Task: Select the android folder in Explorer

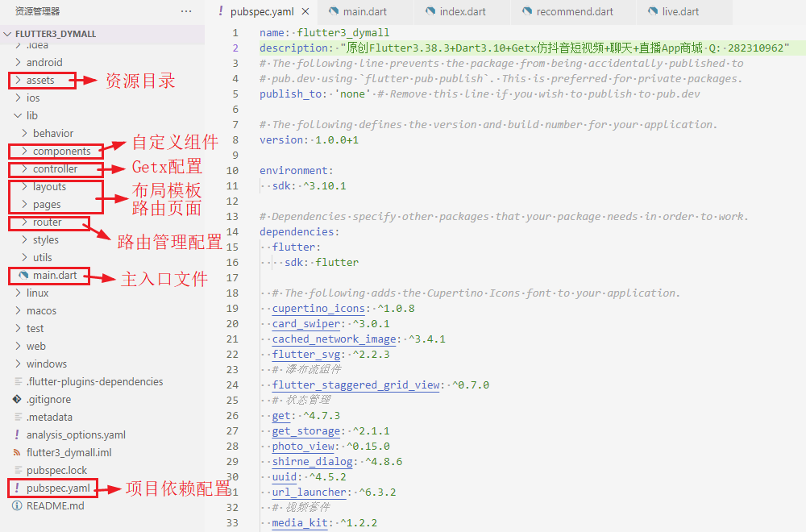Action: tap(44, 62)
